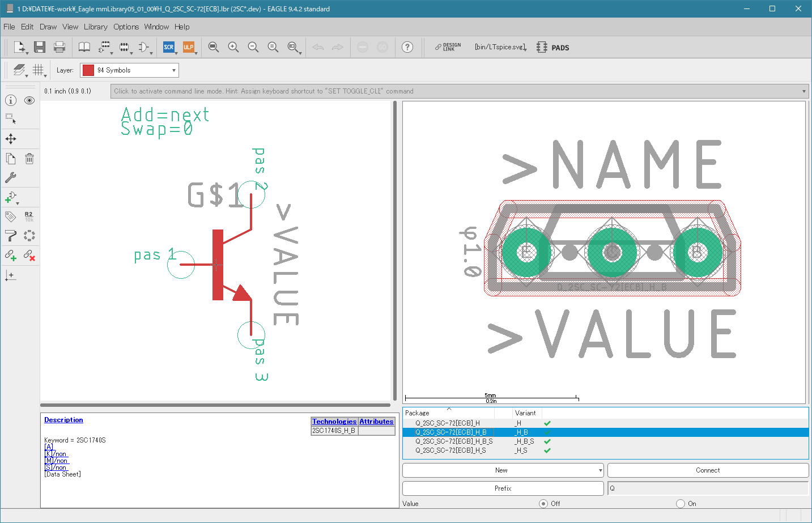Select the Delete trash tool
812x523 pixels.
coord(29,159)
